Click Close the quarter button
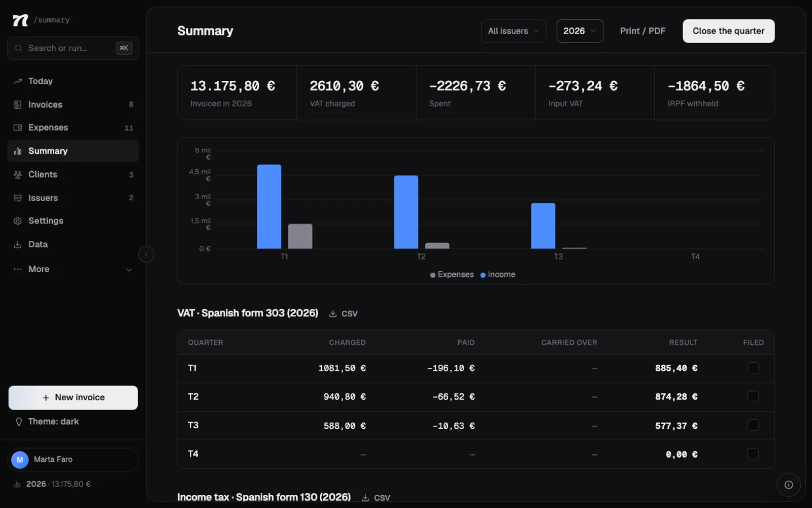Screen dimensions: 812x508 (728, 31)
